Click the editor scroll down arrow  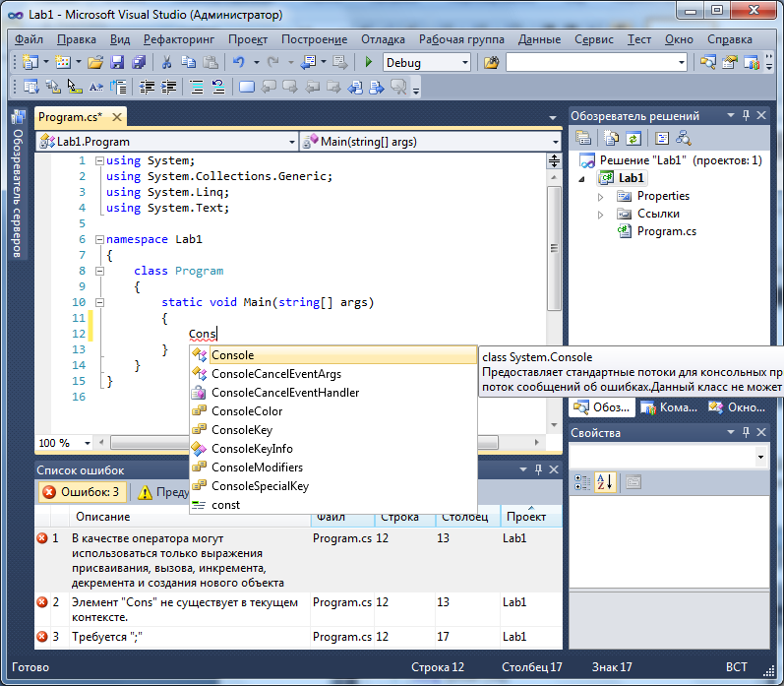(554, 425)
